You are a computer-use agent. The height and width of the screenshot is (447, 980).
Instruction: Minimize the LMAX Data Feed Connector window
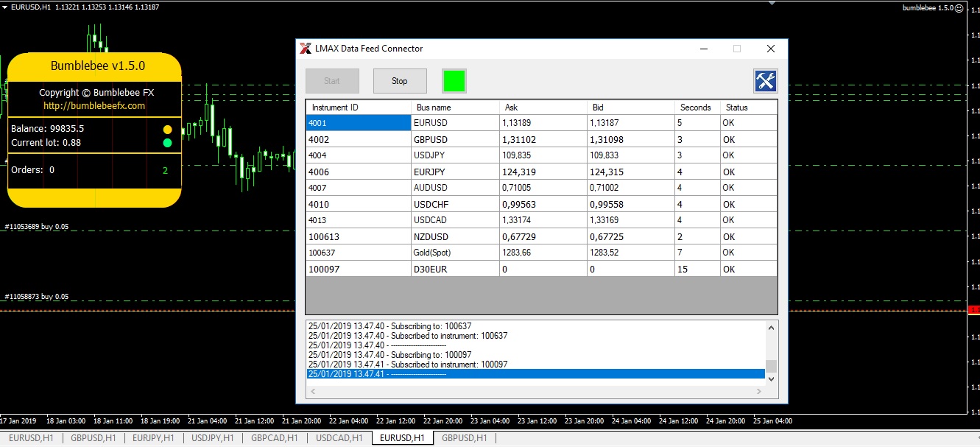[x=704, y=49]
